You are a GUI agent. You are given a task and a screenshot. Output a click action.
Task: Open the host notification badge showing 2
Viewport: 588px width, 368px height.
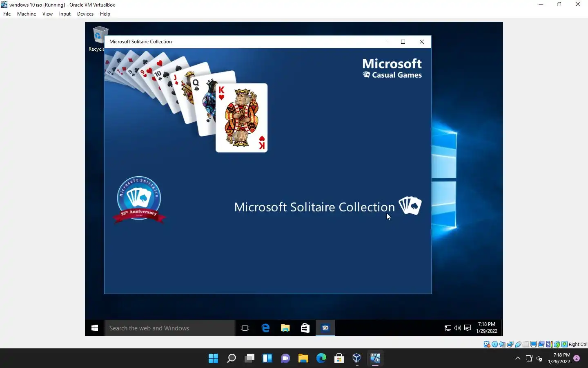pos(577,358)
